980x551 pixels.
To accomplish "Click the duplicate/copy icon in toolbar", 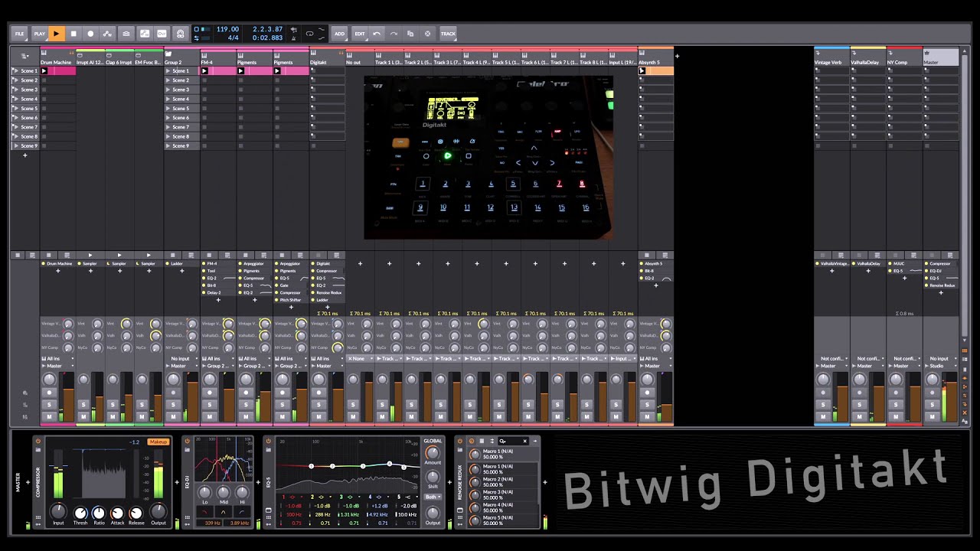I will [x=410, y=34].
